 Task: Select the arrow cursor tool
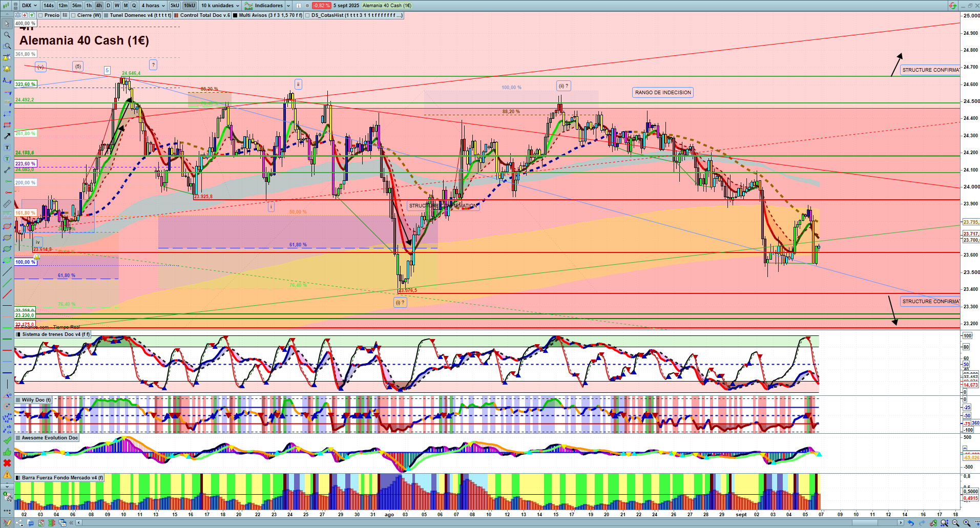click(7, 24)
